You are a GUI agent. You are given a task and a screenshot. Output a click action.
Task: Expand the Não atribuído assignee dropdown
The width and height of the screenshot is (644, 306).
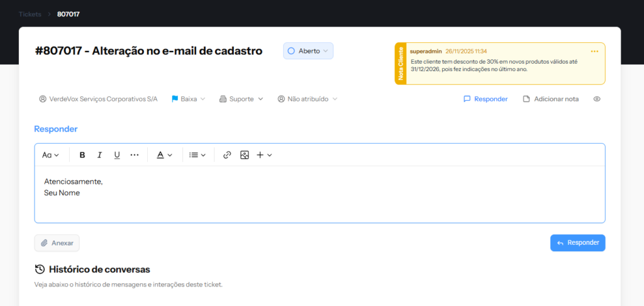308,99
